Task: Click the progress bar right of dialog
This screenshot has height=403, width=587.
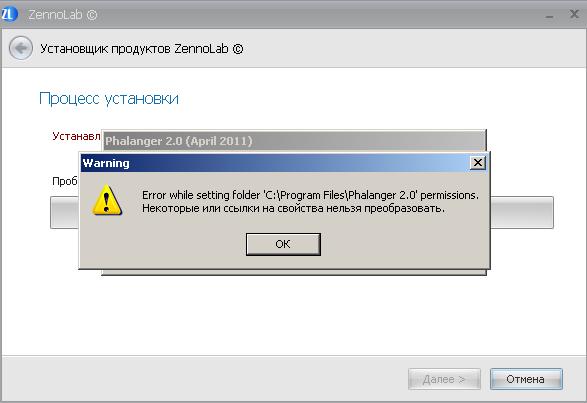Action: tap(522, 212)
